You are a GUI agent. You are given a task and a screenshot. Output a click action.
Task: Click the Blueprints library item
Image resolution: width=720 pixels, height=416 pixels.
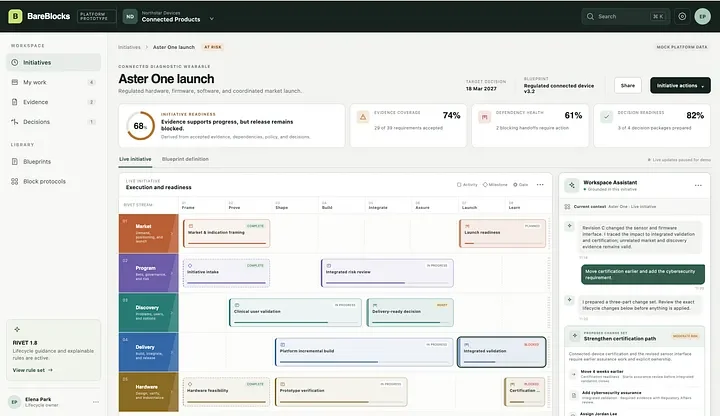click(53, 162)
